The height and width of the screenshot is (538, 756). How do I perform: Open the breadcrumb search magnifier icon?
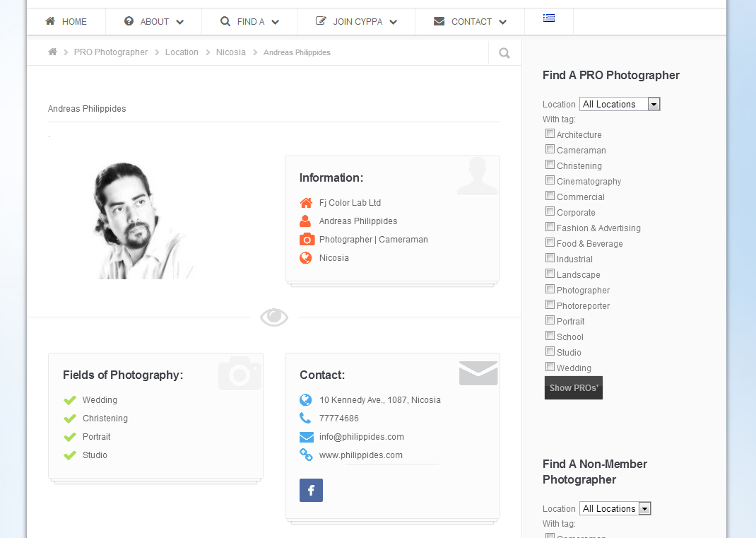pyautogui.click(x=504, y=52)
